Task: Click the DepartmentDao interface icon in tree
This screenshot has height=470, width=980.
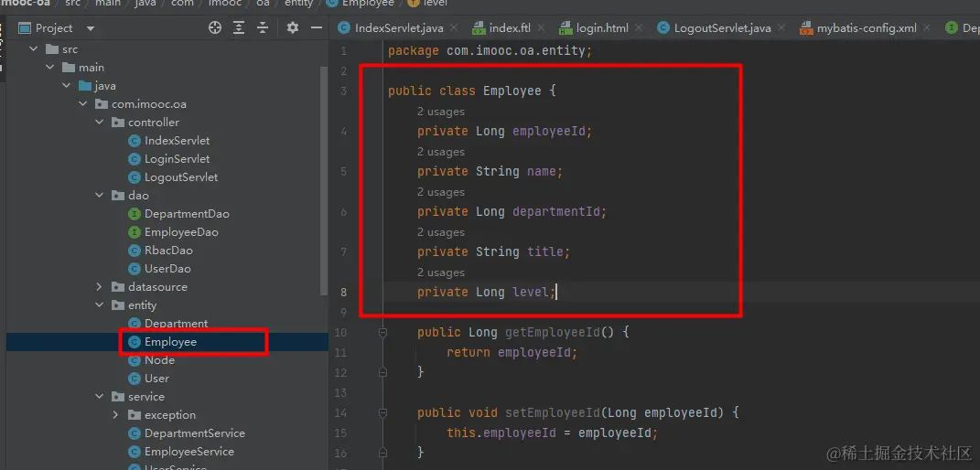Action: click(x=134, y=214)
